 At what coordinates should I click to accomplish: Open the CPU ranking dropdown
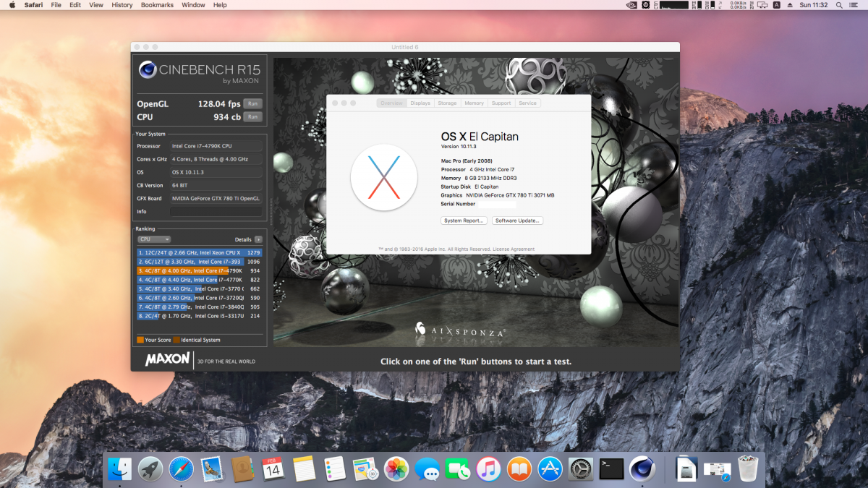point(154,239)
